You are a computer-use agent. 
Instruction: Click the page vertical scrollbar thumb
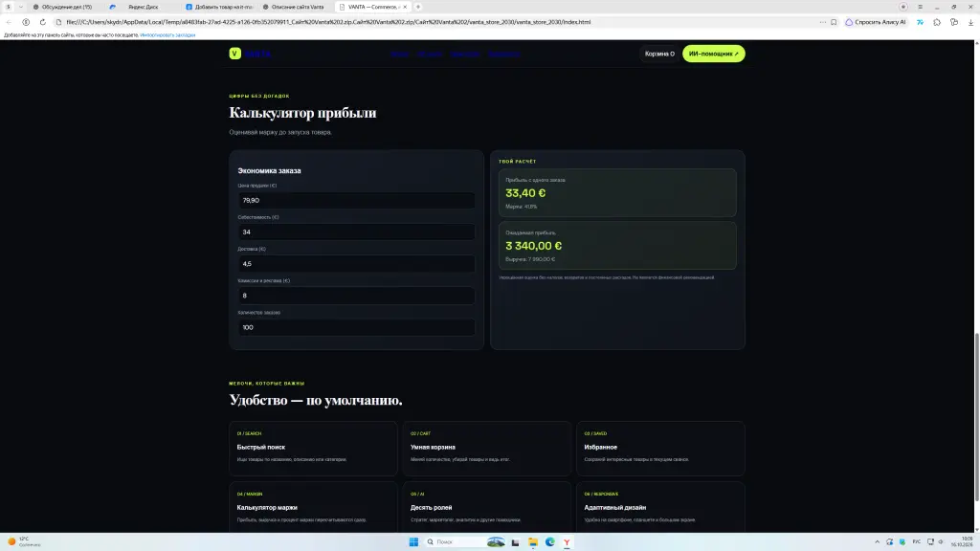(977, 417)
